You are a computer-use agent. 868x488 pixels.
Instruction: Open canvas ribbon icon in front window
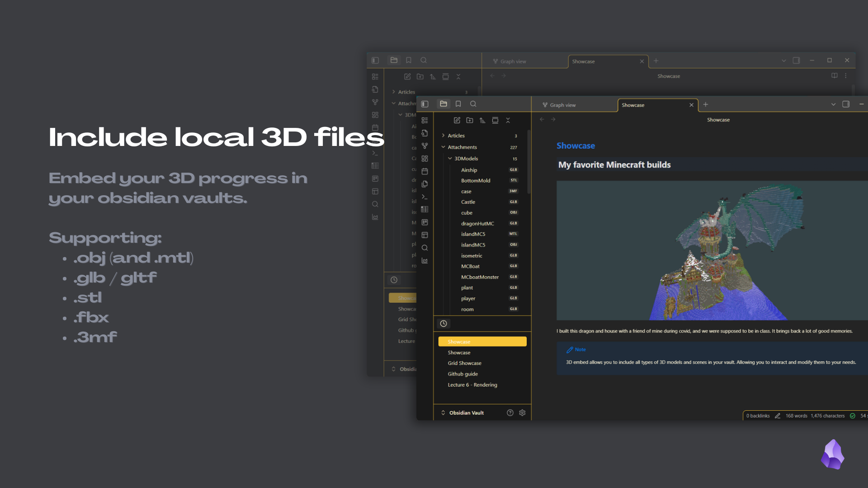pos(425,159)
